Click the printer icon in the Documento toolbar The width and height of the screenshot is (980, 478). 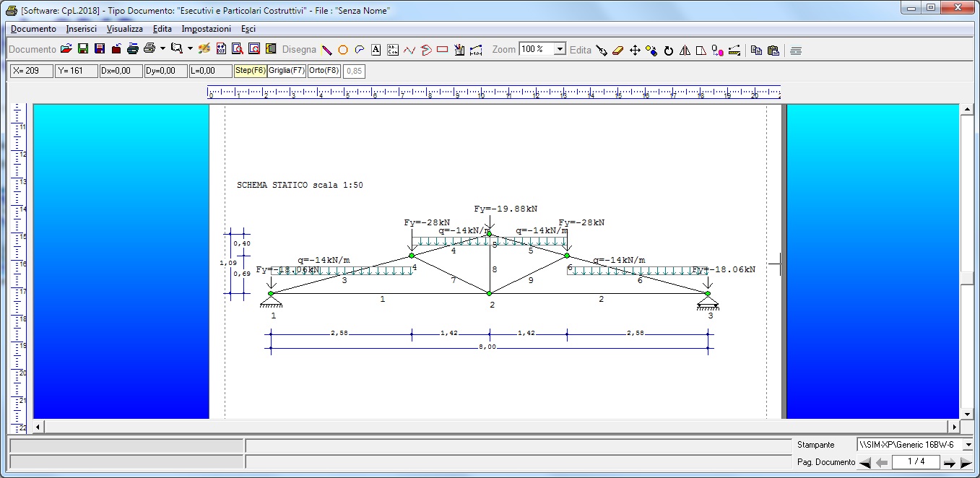[149, 50]
